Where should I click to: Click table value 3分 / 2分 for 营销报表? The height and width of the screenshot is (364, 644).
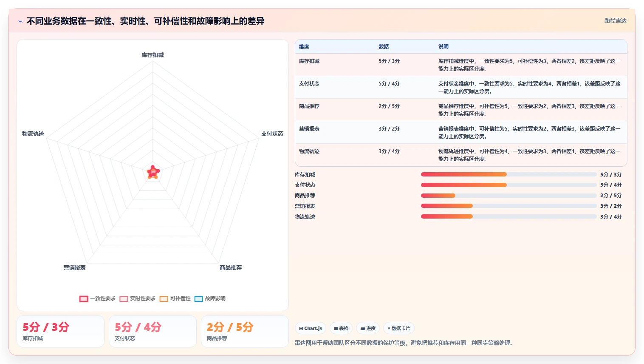389,129
